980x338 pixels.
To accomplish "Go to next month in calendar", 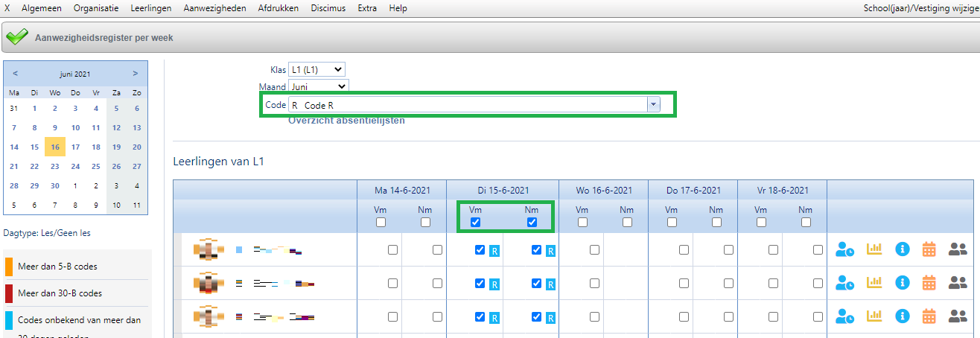I will pos(135,73).
